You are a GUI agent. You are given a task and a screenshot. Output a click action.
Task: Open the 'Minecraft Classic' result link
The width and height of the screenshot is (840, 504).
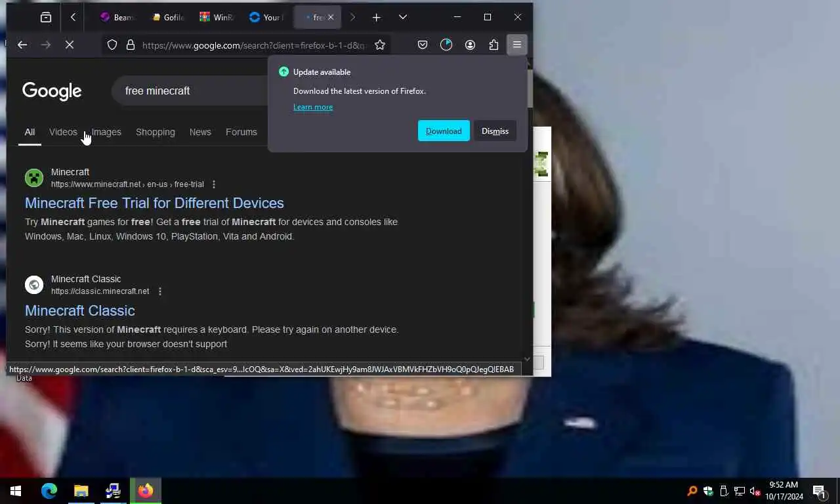coord(80,310)
